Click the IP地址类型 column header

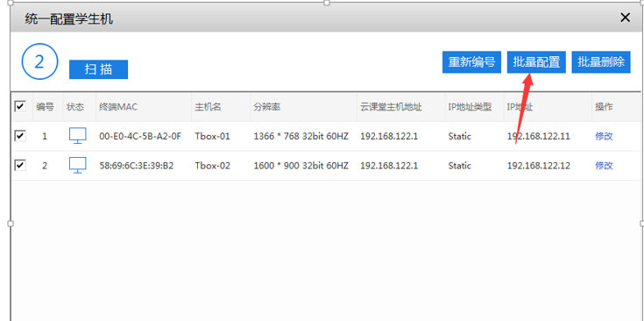(x=470, y=107)
